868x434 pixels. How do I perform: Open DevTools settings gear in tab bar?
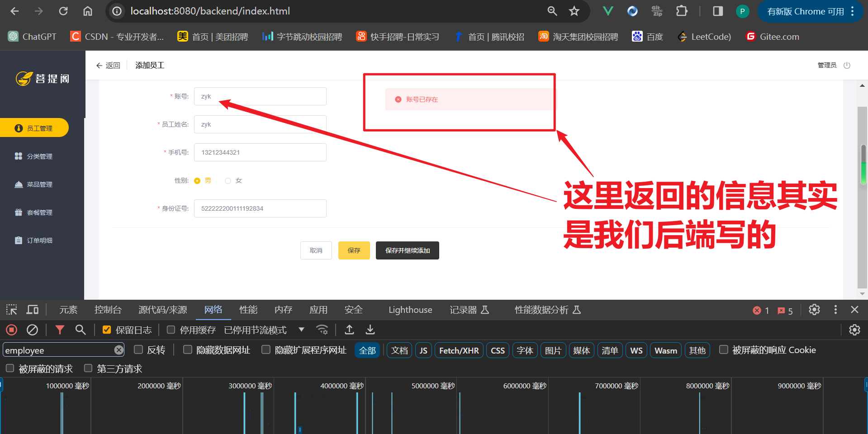click(814, 310)
